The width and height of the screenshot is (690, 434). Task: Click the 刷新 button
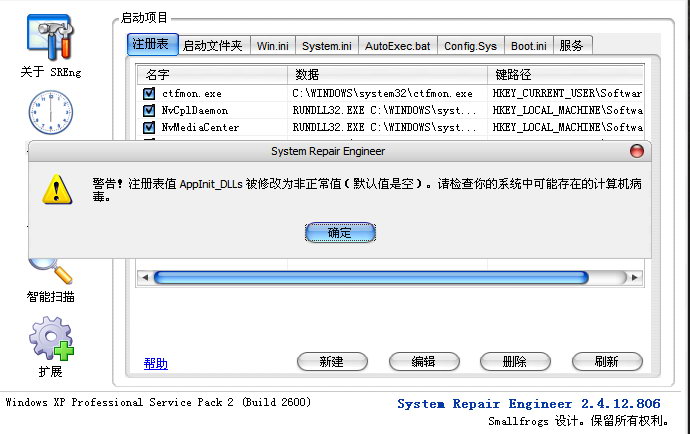click(607, 362)
